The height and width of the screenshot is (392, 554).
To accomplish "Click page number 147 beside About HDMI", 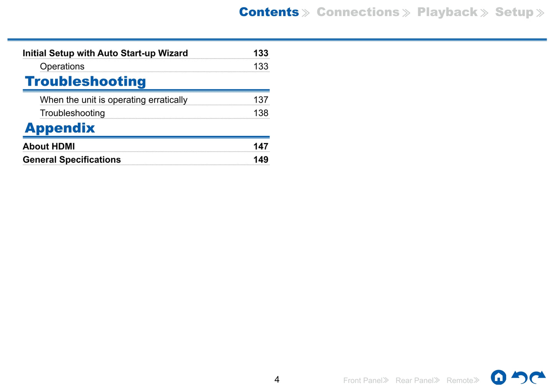I will pyautogui.click(x=261, y=147).
